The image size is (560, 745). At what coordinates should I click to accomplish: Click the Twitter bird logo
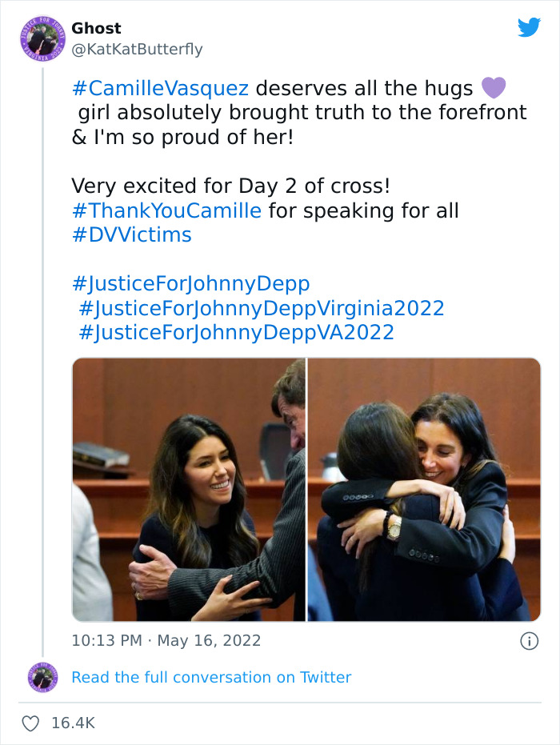529,27
